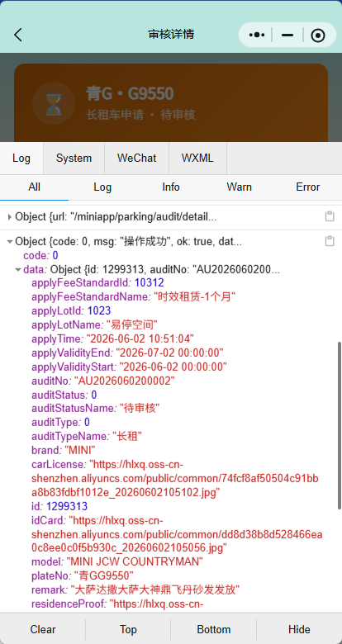Open the System panel tab
Viewport: 342px width, 644px height.
[74, 159]
